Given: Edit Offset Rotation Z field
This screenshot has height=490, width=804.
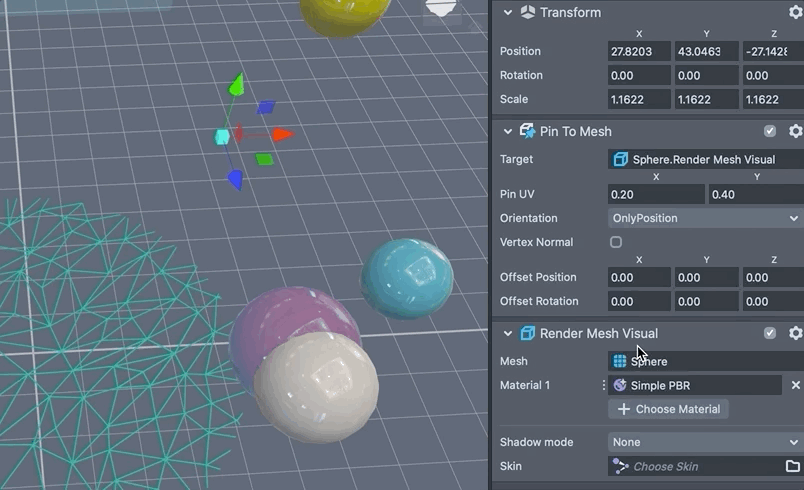Looking at the screenshot, I should 773,301.
